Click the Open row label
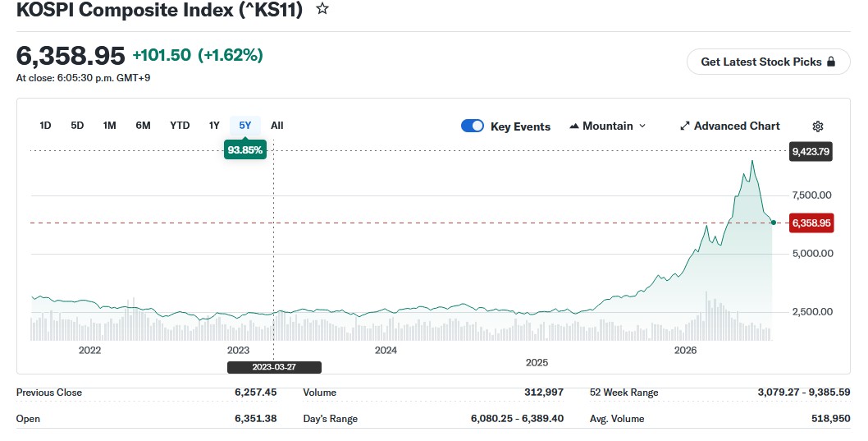 coord(28,419)
